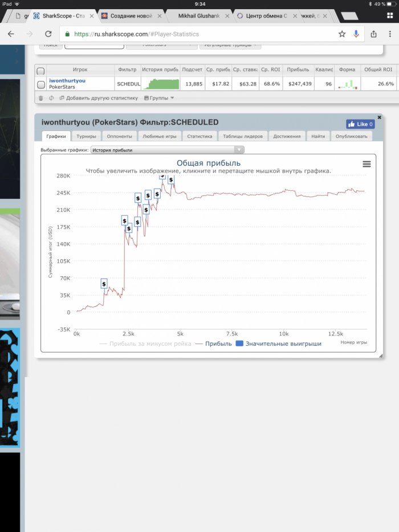This screenshot has height=532, width=399.
Task: Toggle header select-all checkbox
Action: pos(40,71)
